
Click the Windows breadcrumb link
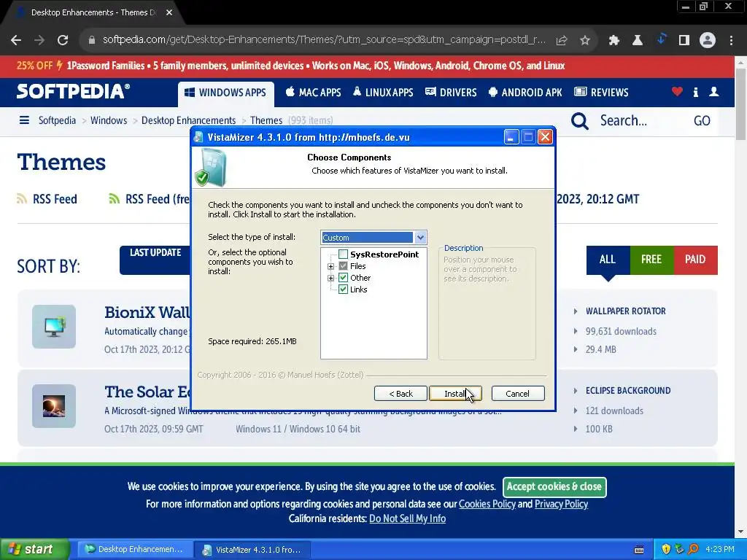tap(109, 120)
